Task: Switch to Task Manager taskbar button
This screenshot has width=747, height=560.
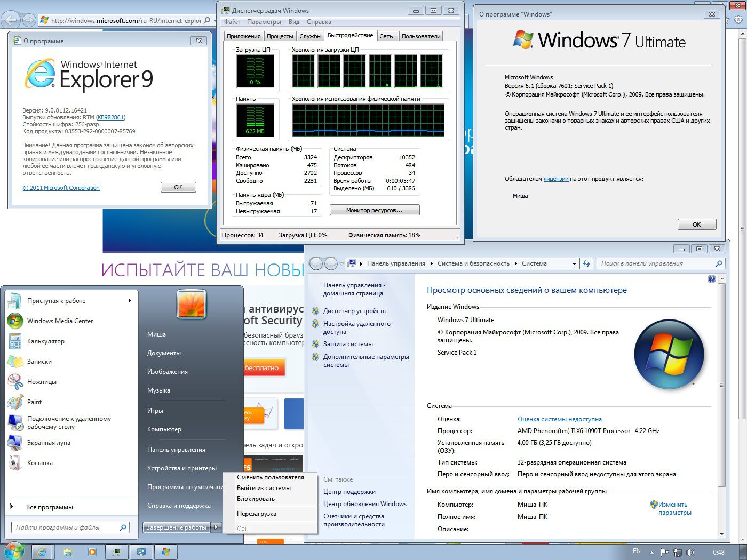Action: [x=117, y=552]
